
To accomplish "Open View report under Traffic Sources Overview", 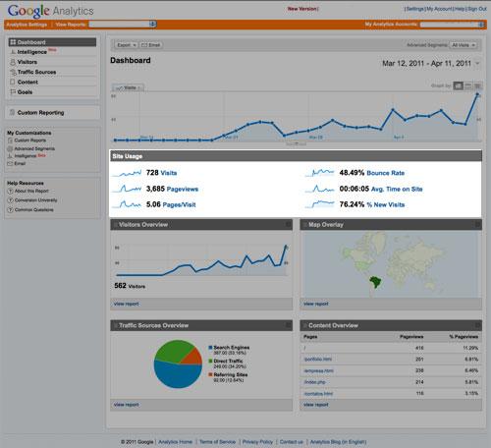I will [x=127, y=405].
